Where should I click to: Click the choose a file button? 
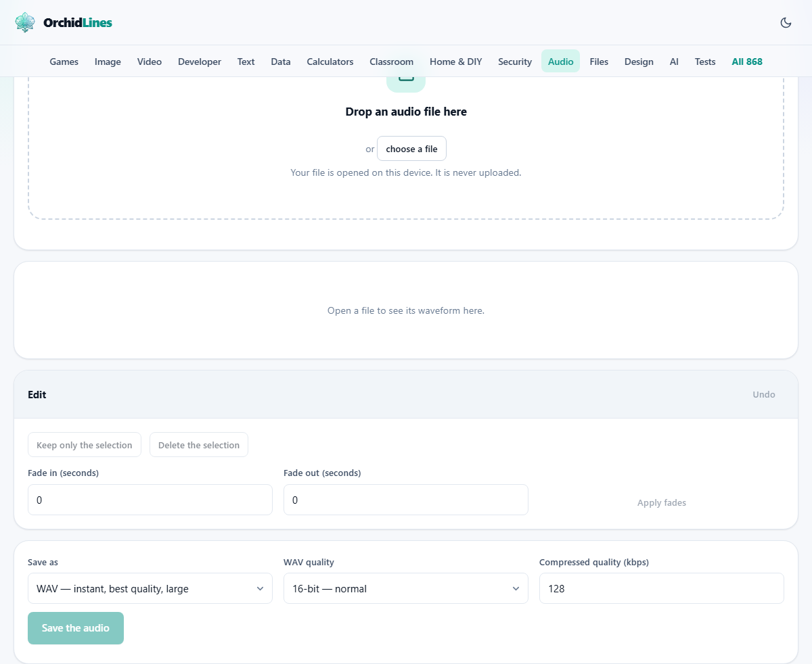pyautogui.click(x=411, y=149)
